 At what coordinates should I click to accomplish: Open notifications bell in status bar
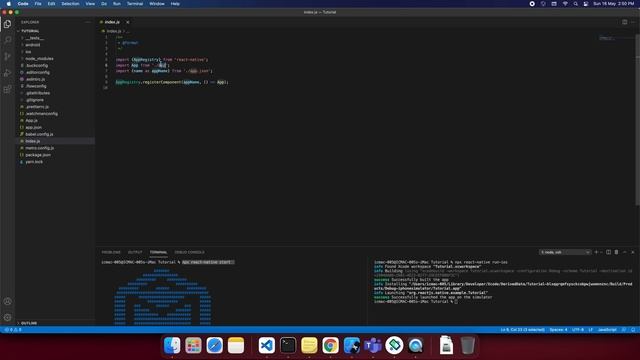633,330
